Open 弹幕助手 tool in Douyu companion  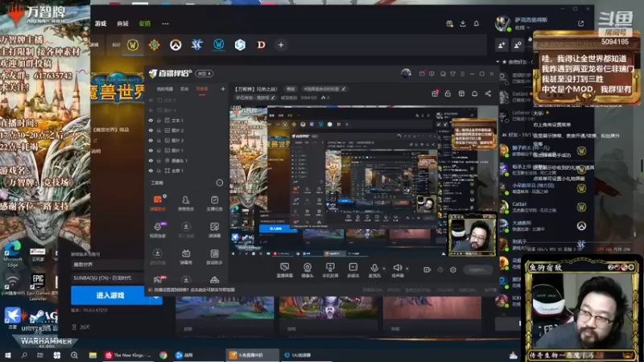click(x=158, y=203)
